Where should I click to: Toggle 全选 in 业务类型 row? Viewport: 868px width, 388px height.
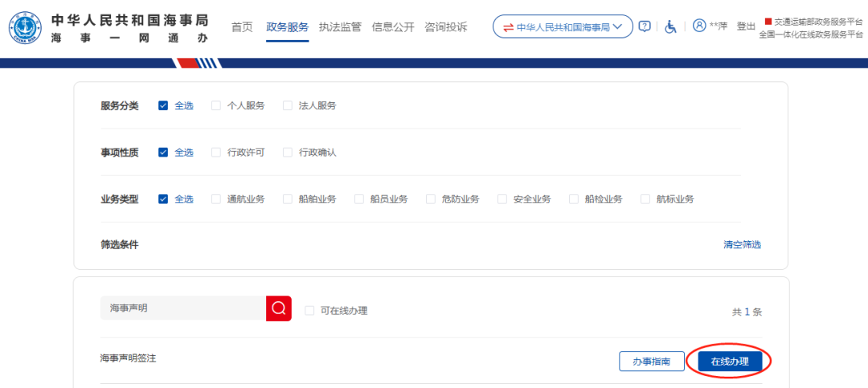(162, 199)
